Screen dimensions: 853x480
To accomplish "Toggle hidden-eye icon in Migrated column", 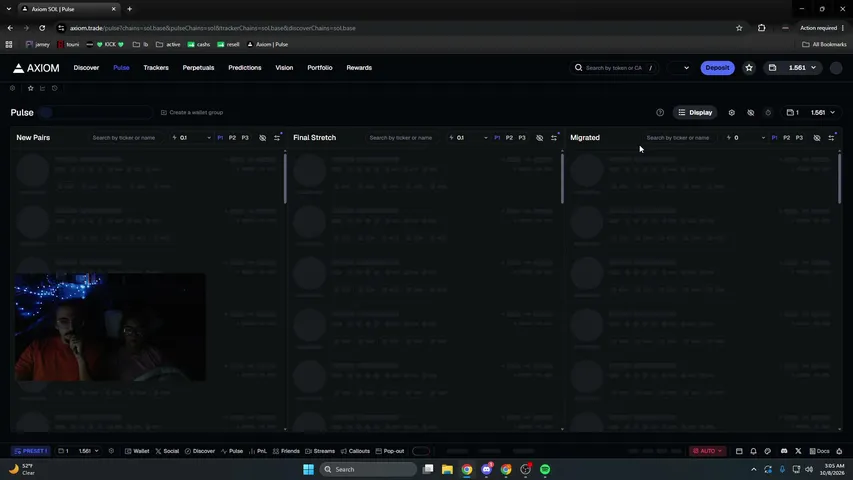I will click(817, 138).
